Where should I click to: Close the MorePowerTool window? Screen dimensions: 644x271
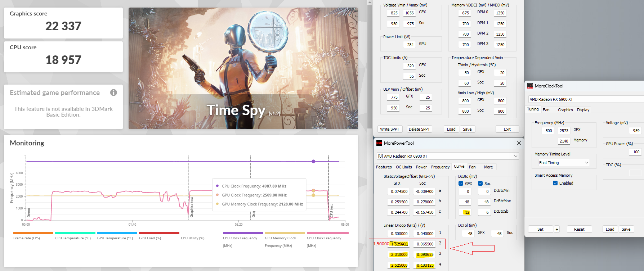[519, 143]
